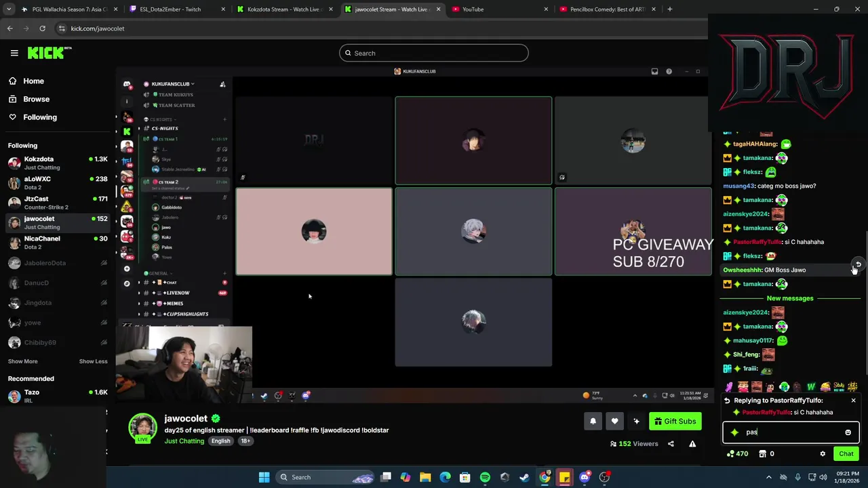
Task: Open the browser tab search dropdown
Action: (9, 9)
